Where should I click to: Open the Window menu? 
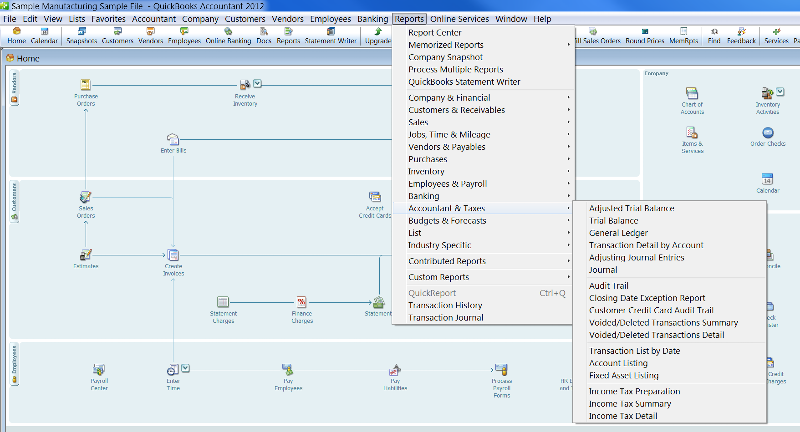point(511,19)
